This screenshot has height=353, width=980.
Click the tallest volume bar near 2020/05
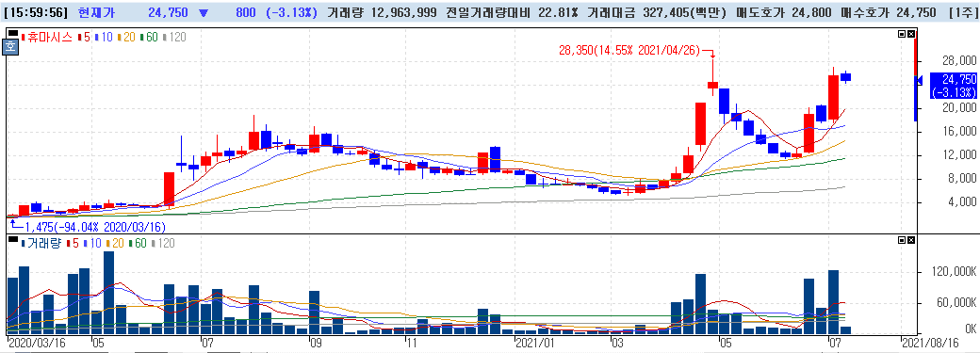coord(108,293)
